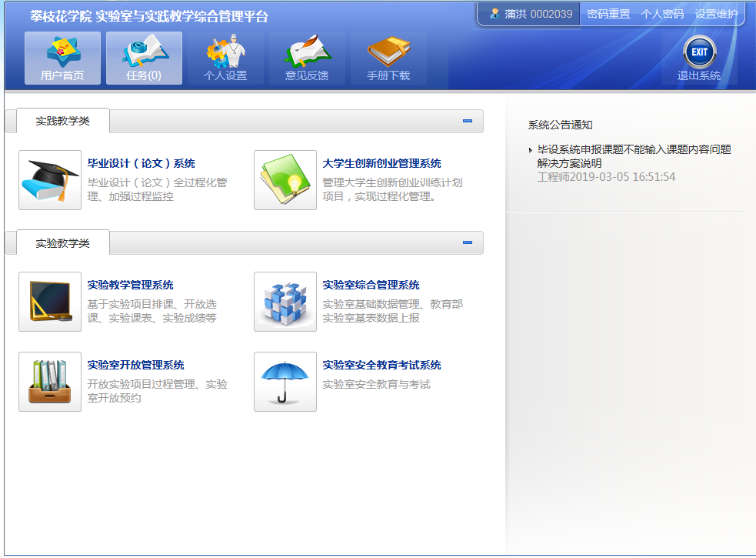This screenshot has width=756, height=558.
Task: Click 手册下载 manual download book icon
Action: (388, 59)
